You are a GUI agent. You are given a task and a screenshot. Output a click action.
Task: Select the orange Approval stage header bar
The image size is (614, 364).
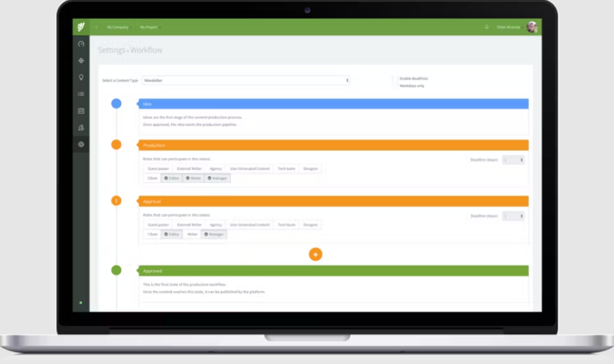[333, 201]
